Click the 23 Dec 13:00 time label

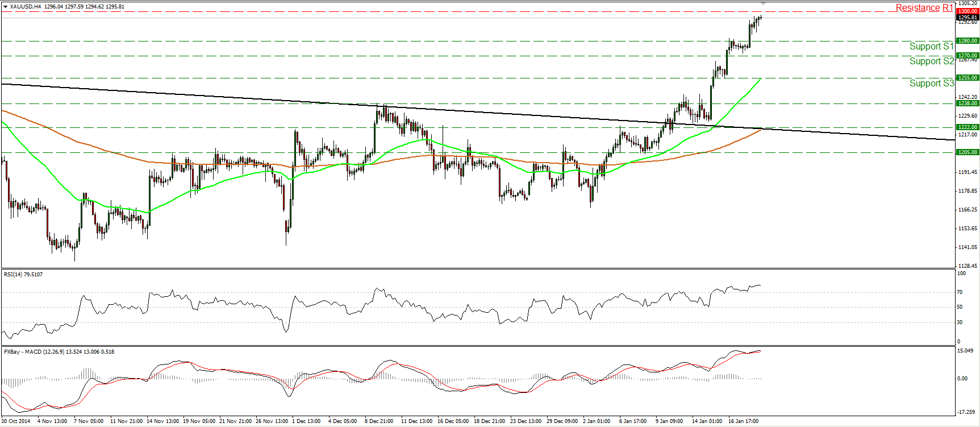pos(526,421)
